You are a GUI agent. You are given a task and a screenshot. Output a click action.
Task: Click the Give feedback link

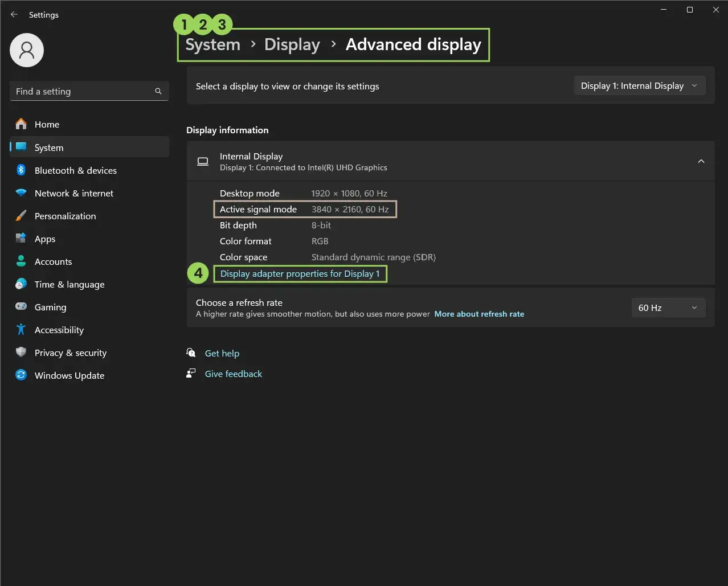(234, 374)
